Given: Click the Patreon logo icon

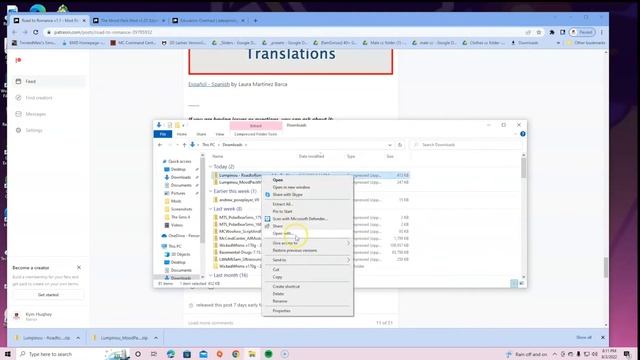Looking at the screenshot, I should pyautogui.click(x=18, y=60).
